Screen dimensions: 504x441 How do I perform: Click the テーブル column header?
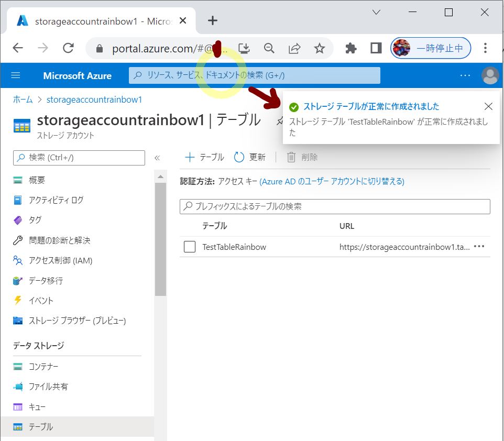click(x=215, y=226)
